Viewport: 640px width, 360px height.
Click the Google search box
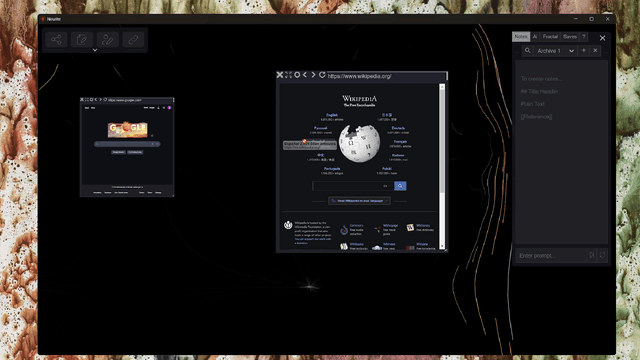[127, 144]
